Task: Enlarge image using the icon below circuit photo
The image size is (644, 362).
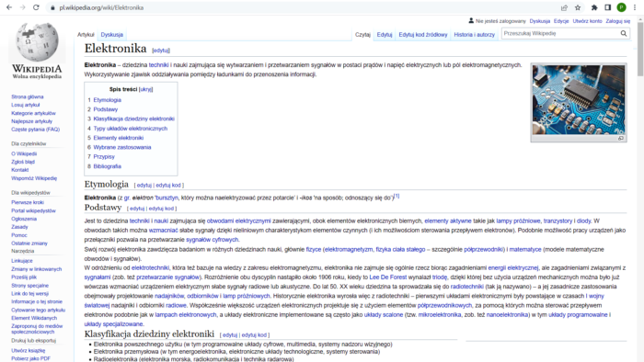Action: 621,139
